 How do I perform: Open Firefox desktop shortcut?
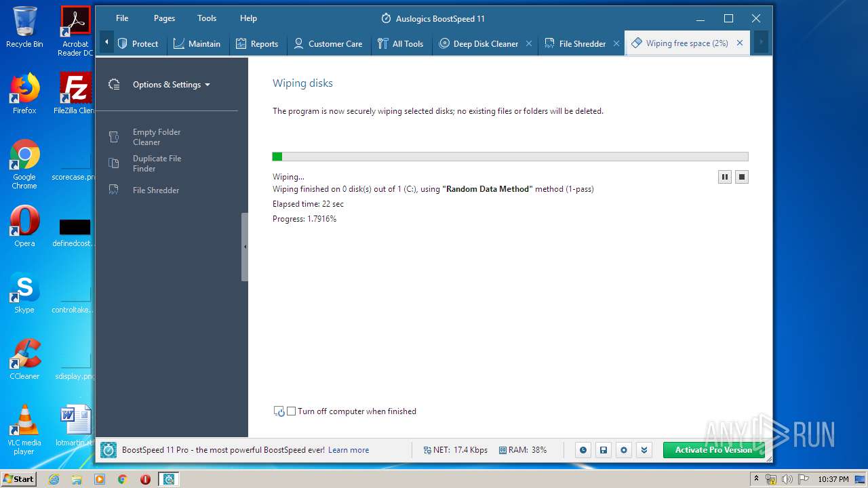click(24, 93)
